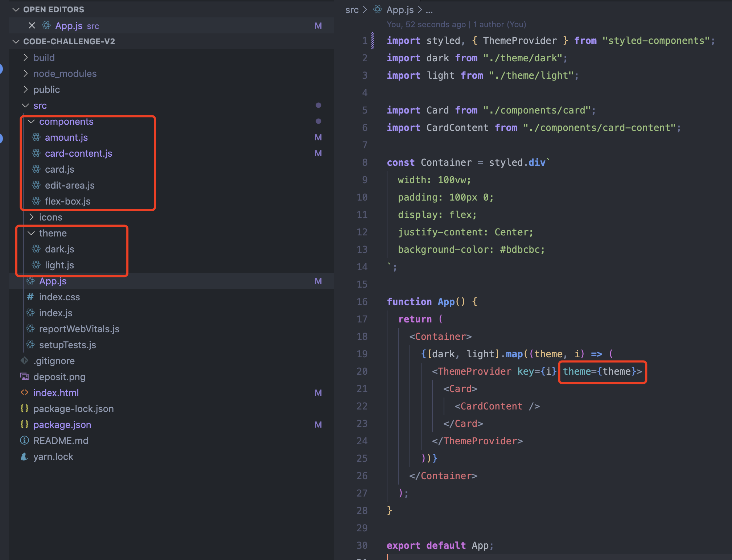Click the git icon of .gitignore
The width and height of the screenshot is (732, 560).
pyautogui.click(x=25, y=361)
